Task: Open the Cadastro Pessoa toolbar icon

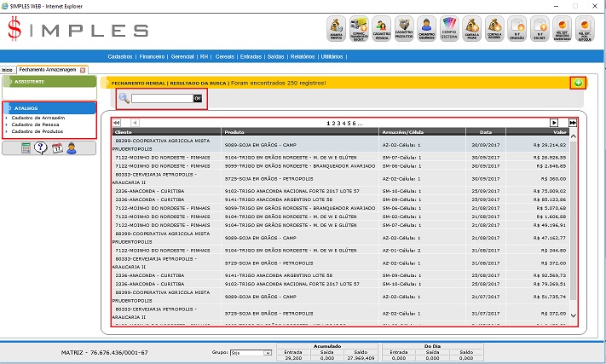Action: (384, 27)
